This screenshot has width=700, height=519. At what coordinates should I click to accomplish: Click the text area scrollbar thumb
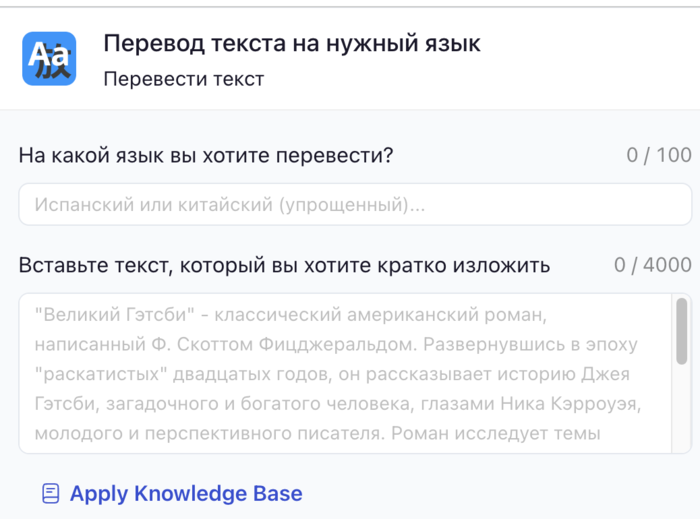682,330
